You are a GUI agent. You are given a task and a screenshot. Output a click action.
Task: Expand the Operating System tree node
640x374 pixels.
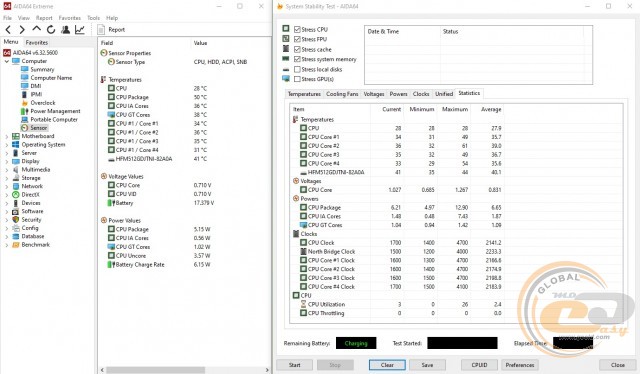point(7,145)
